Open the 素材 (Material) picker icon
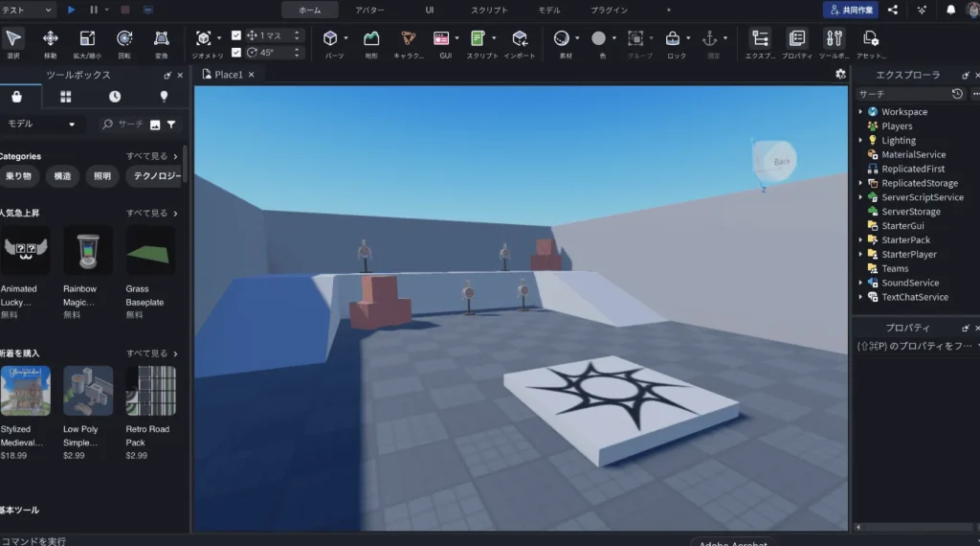The height and width of the screenshot is (546, 980). [561, 38]
